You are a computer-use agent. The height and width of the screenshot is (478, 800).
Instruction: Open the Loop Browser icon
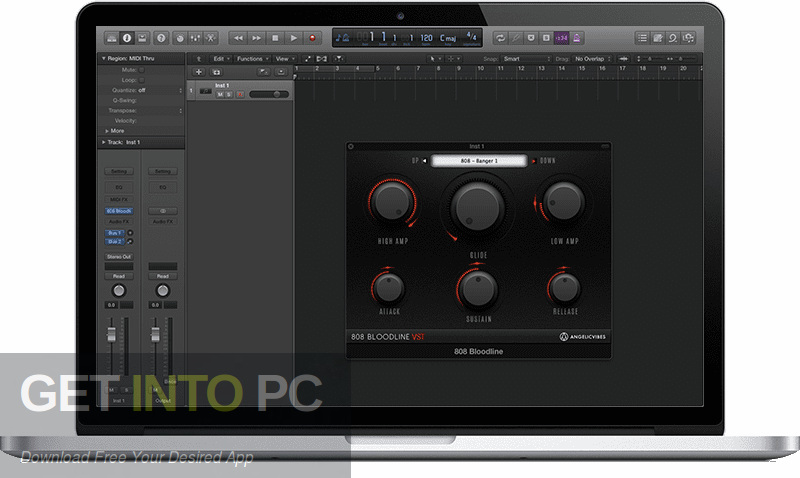[673, 38]
